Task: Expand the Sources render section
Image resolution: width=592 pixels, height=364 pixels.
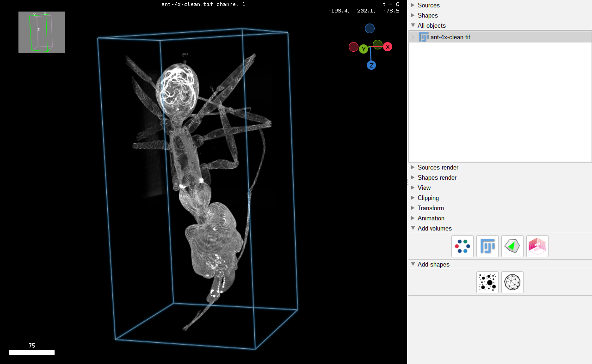Action: tap(413, 167)
